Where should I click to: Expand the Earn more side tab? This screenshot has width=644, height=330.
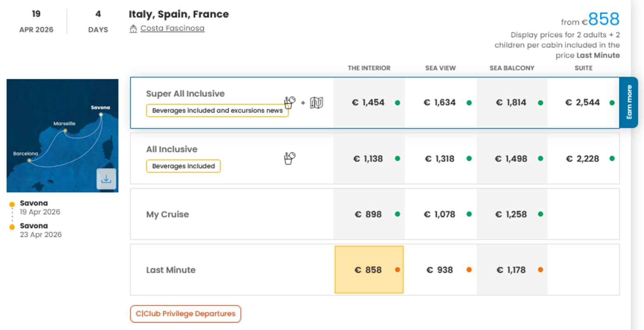[x=629, y=102]
